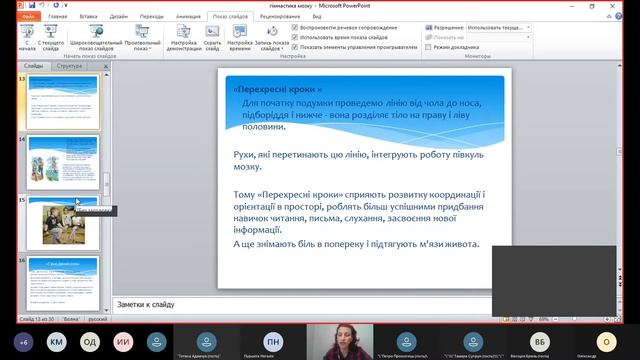Click zoom-out minus button in status bar
Viewport: 640px width, 360px height.
pos(555,319)
